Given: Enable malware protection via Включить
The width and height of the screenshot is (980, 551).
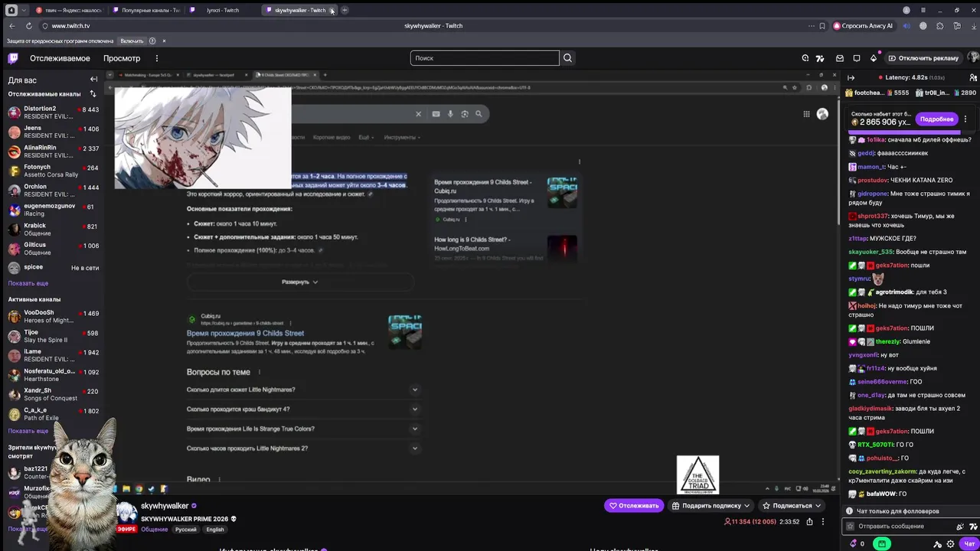Looking at the screenshot, I should (x=132, y=41).
